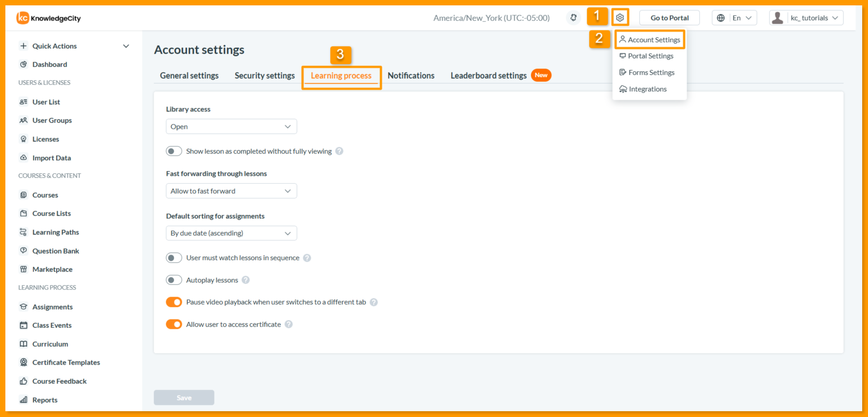Open Dashboard icon in sidebar

tap(24, 64)
